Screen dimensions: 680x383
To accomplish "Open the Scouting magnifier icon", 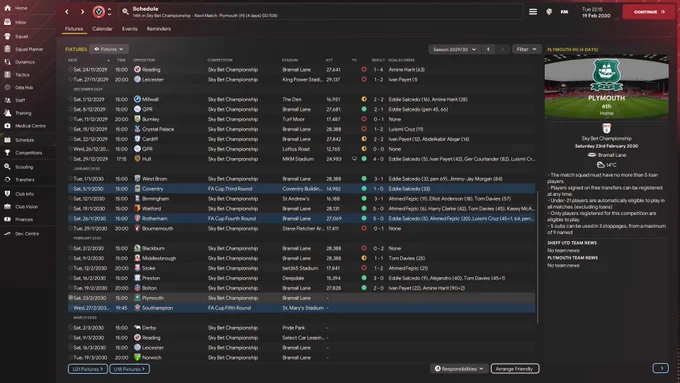I will coord(7,167).
